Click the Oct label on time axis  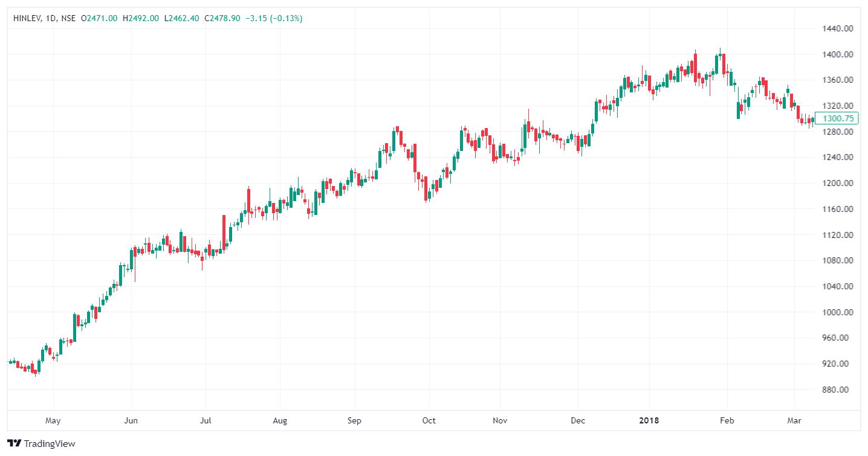point(429,420)
